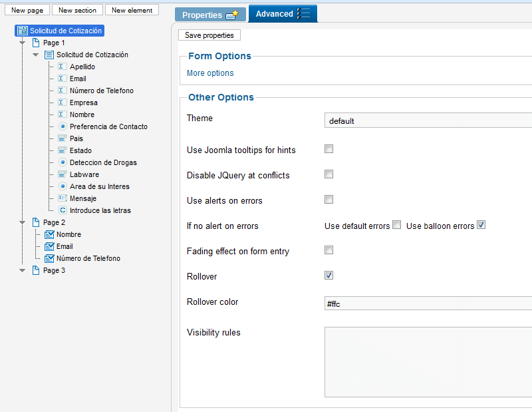Click the radio icon beside Preferencia de Contacto
Image resolution: width=532 pixels, height=412 pixels.
point(63,126)
